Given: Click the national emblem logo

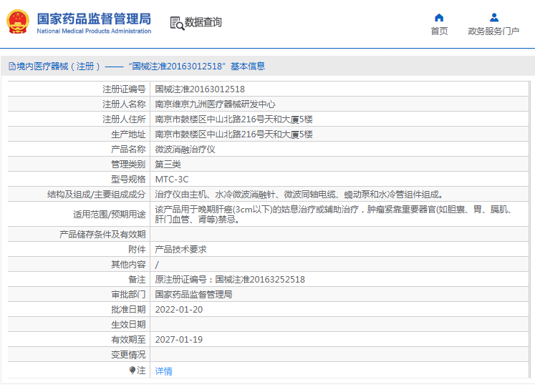Looking at the screenshot, I should [18, 21].
